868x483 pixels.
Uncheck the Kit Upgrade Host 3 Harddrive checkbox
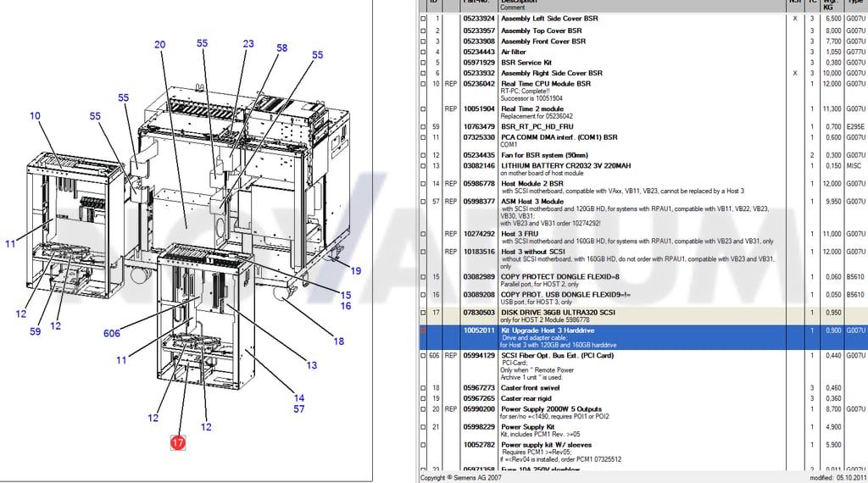pyautogui.click(x=424, y=330)
